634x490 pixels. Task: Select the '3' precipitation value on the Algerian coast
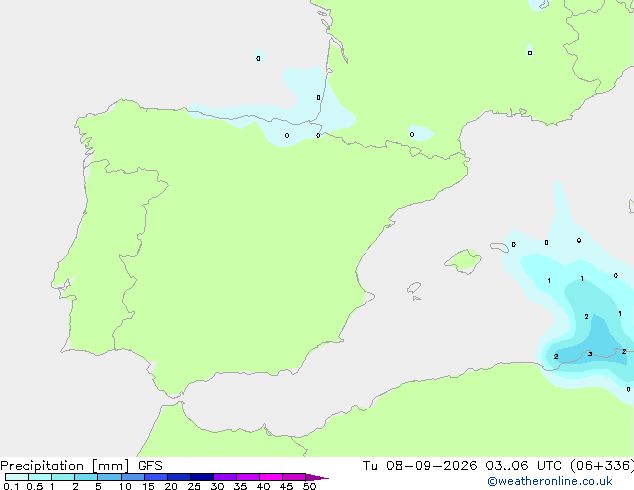(590, 354)
